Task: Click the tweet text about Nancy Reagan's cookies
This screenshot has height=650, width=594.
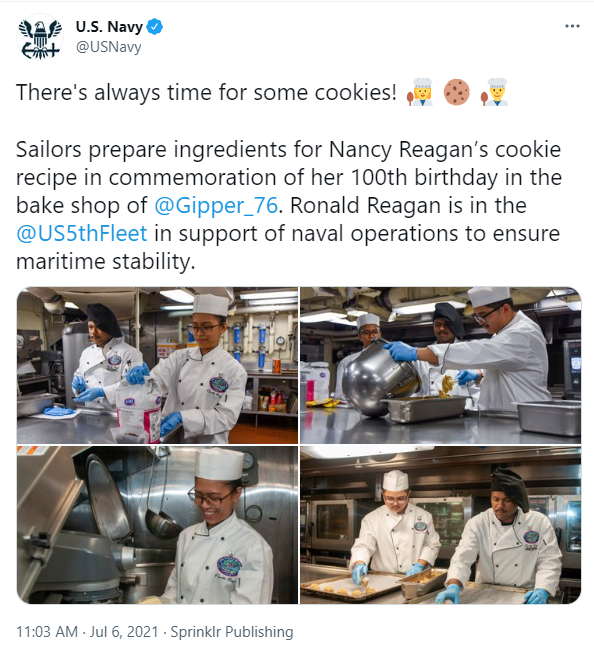Action: [x=289, y=205]
